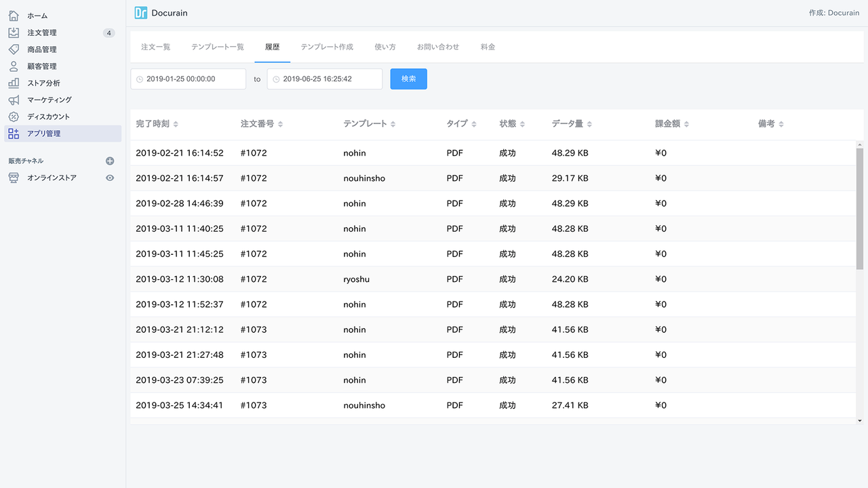This screenshot has height=488, width=868.
Task: Click the megaphone icon for マーケティング
Action: (x=14, y=100)
